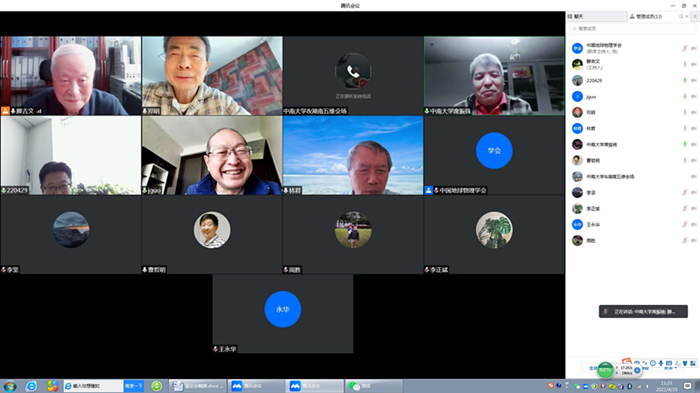Viewport: 700px width, 393px height.
Task: Unmute 李坚 in the member list
Action: pos(685,192)
